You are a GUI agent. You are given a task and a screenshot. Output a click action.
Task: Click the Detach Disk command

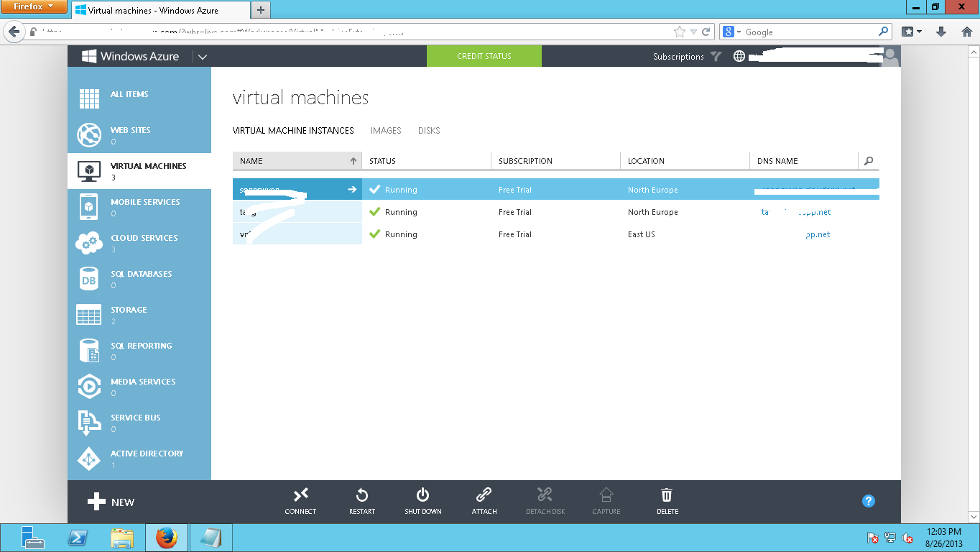pos(545,501)
